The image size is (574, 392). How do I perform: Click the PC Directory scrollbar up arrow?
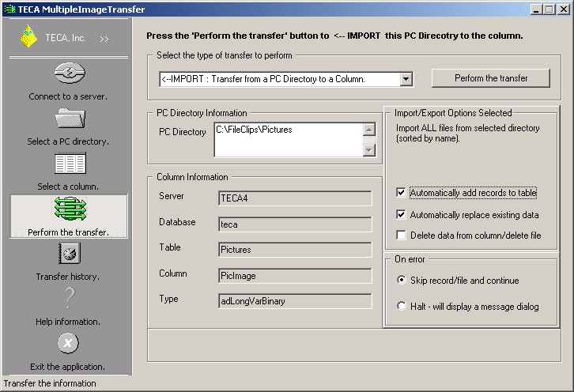369,129
